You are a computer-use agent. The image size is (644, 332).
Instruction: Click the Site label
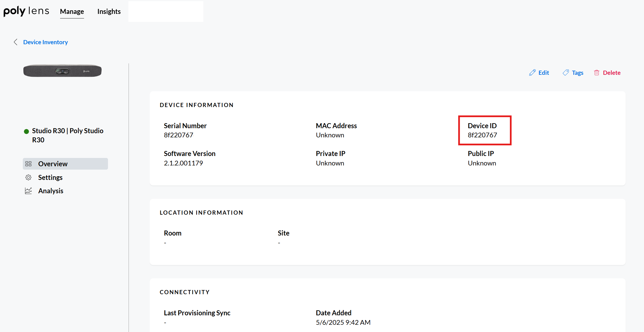click(x=283, y=233)
